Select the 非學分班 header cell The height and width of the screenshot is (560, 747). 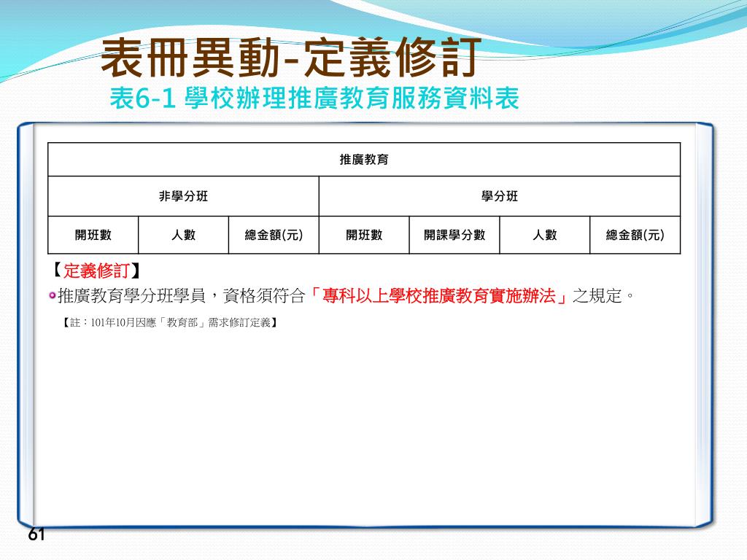(x=183, y=196)
